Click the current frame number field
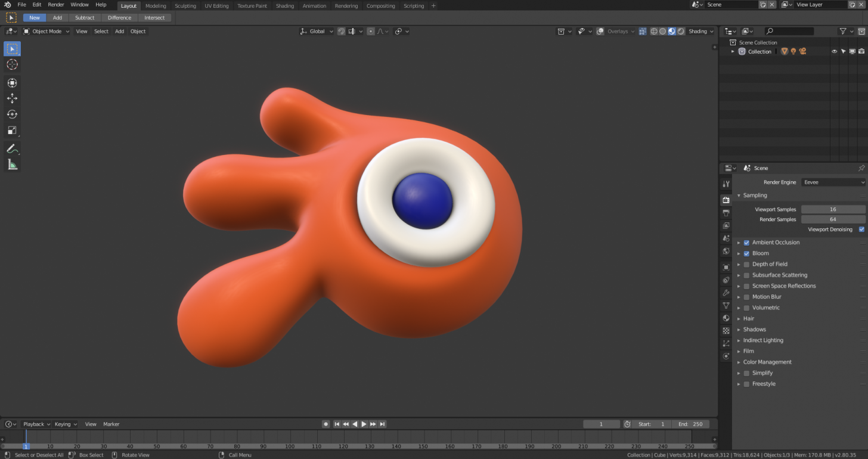The image size is (868, 459). pyautogui.click(x=602, y=424)
